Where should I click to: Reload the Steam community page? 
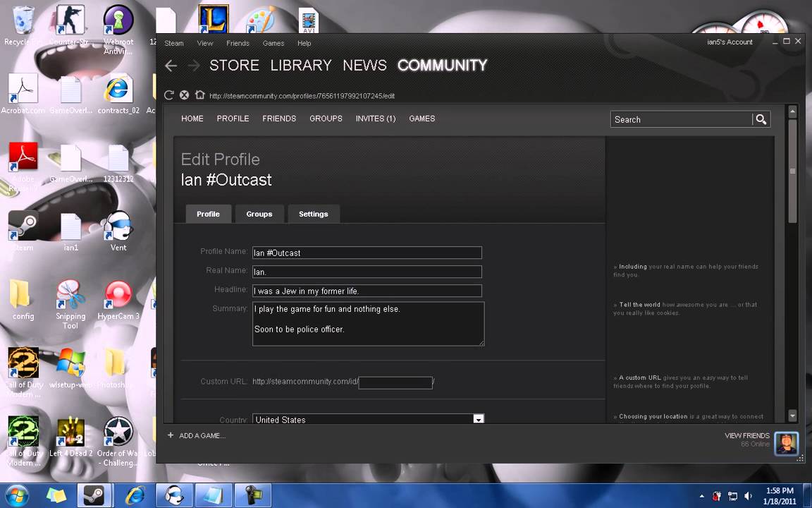click(x=168, y=95)
